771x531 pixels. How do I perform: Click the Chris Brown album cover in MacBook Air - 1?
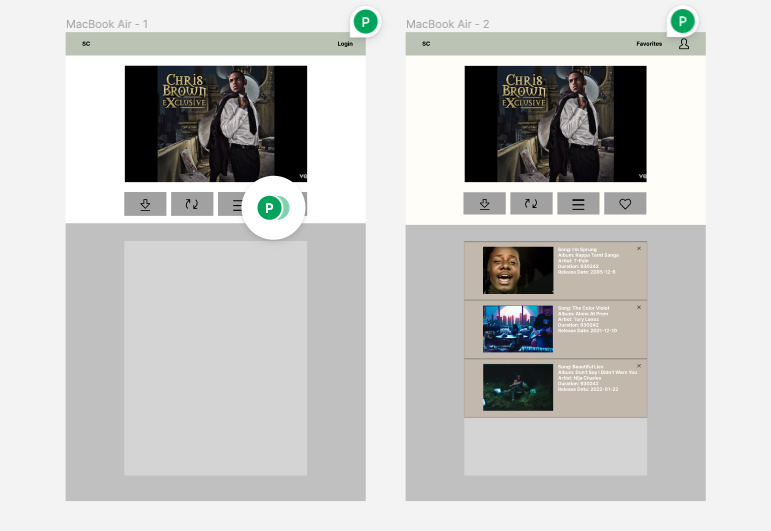point(216,124)
